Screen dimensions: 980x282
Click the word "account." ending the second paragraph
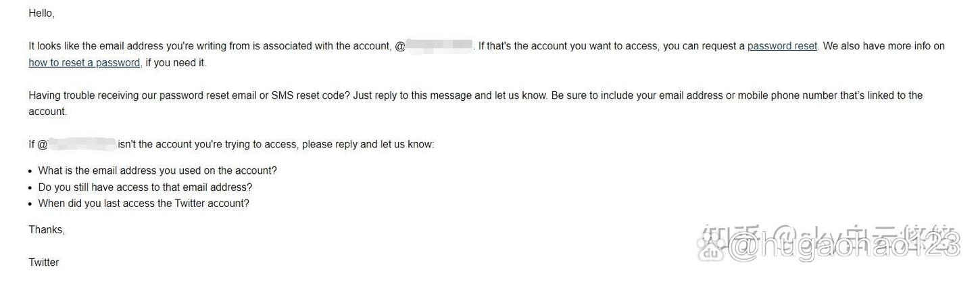pos(48,112)
